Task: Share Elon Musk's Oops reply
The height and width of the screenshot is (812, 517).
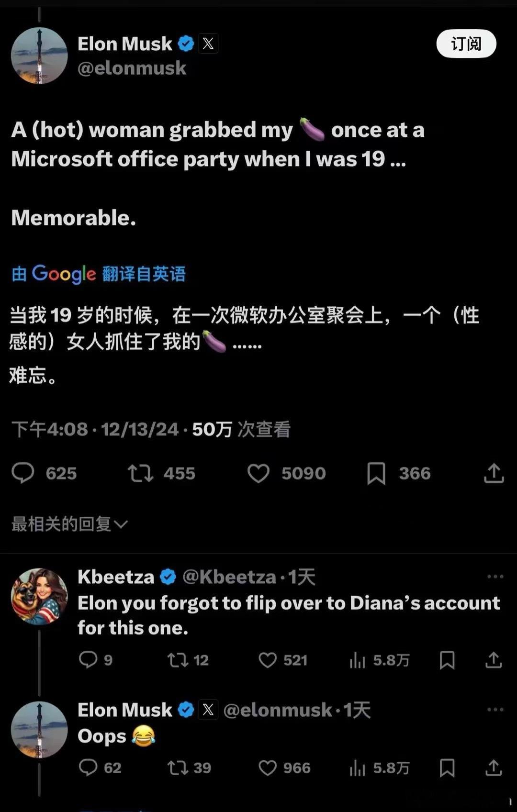Action: [494, 768]
